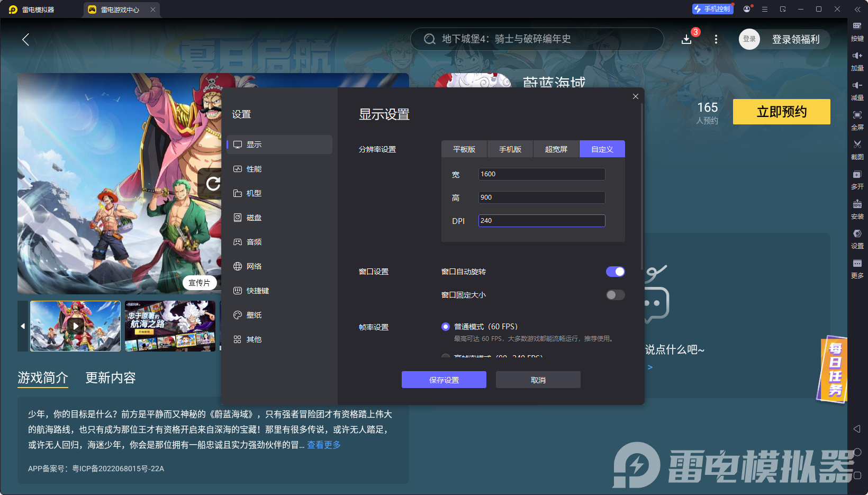
Task: Open the three-dot more options menu
Action: coord(716,39)
